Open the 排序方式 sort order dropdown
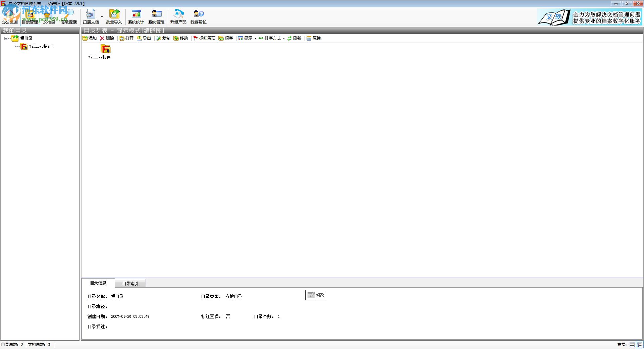 pyautogui.click(x=272, y=38)
